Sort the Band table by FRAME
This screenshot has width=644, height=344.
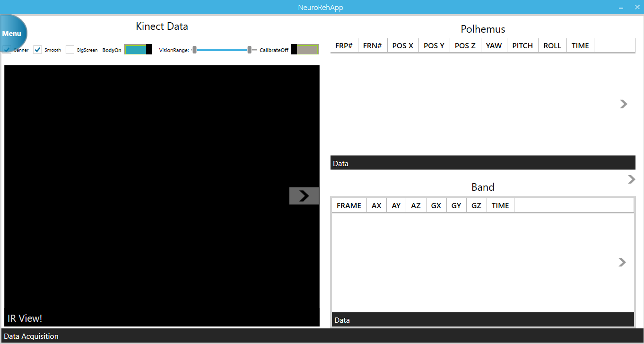click(348, 205)
